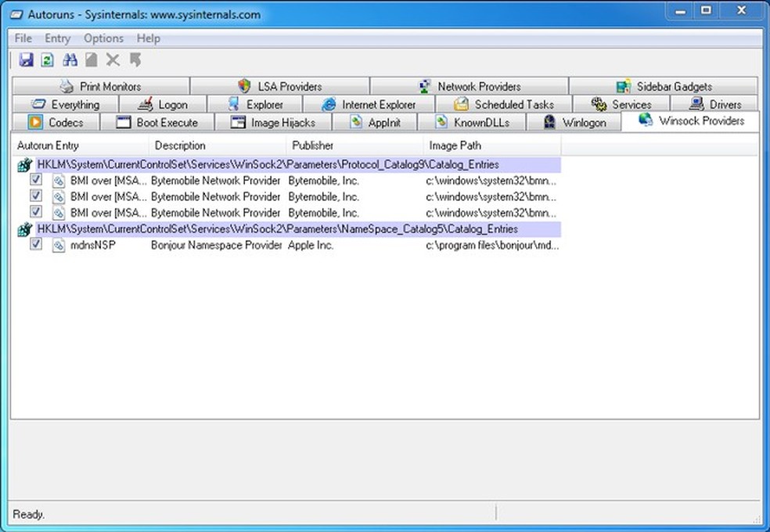Click the Properties page toolbar icon

(x=92, y=60)
